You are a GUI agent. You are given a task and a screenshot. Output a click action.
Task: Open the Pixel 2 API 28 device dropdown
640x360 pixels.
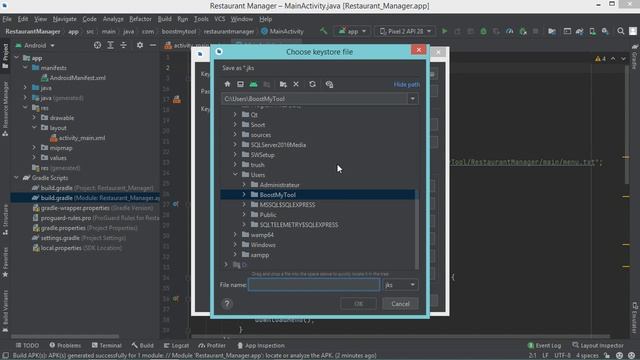(x=405, y=31)
